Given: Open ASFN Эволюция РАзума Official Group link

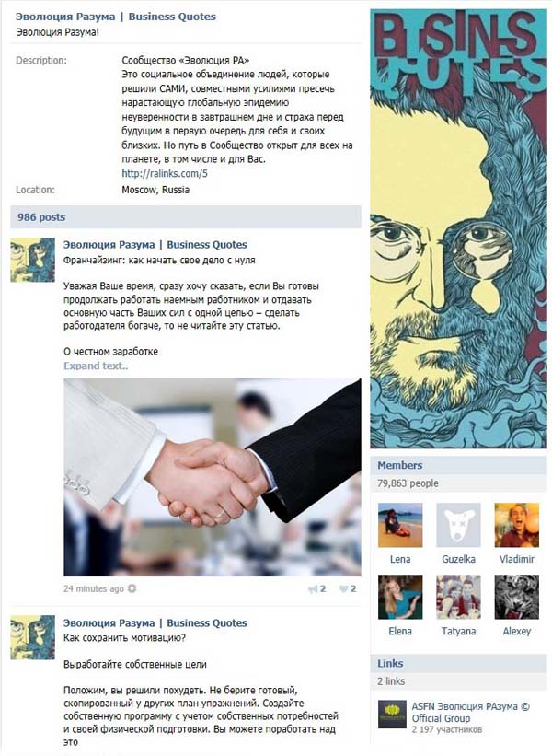Looking at the screenshot, I should click(470, 712).
